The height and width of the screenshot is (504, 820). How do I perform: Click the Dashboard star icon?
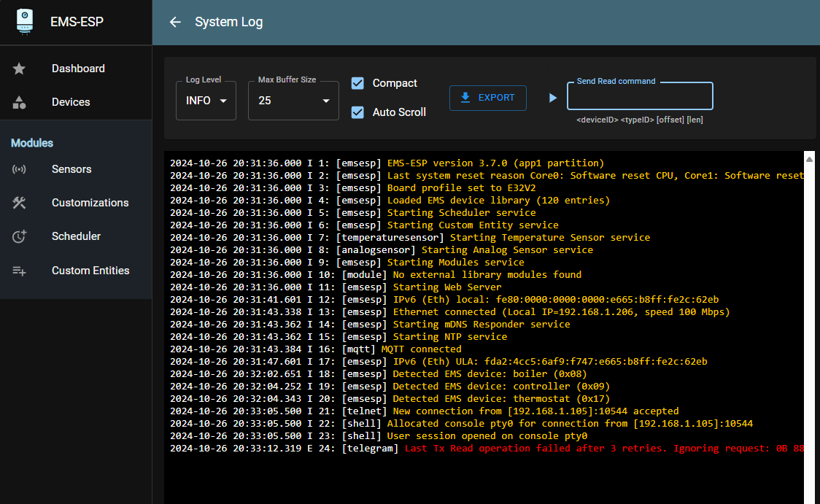pos(20,68)
